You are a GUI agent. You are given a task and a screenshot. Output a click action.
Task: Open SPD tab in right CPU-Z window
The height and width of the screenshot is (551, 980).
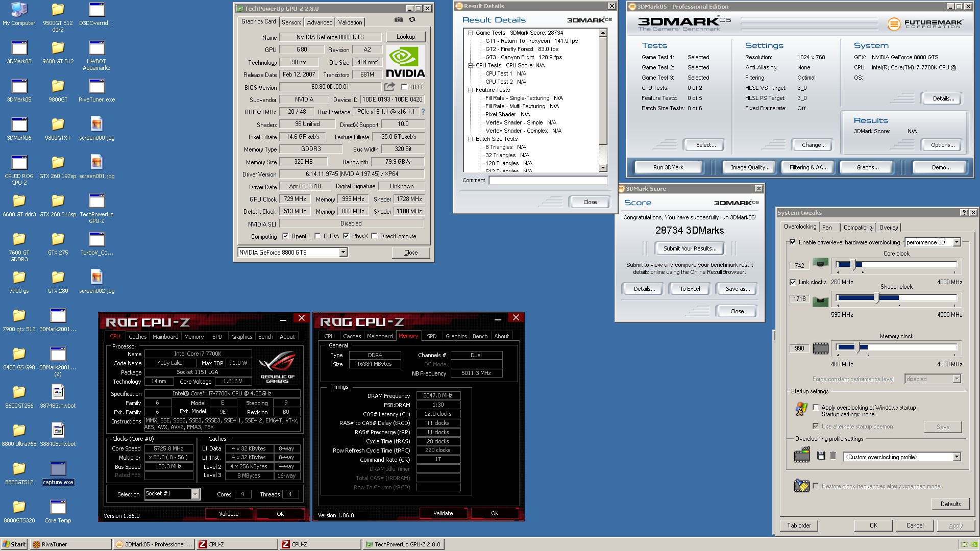(x=432, y=337)
